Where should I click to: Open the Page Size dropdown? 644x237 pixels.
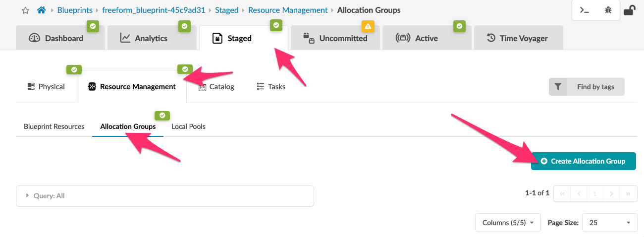pos(609,223)
